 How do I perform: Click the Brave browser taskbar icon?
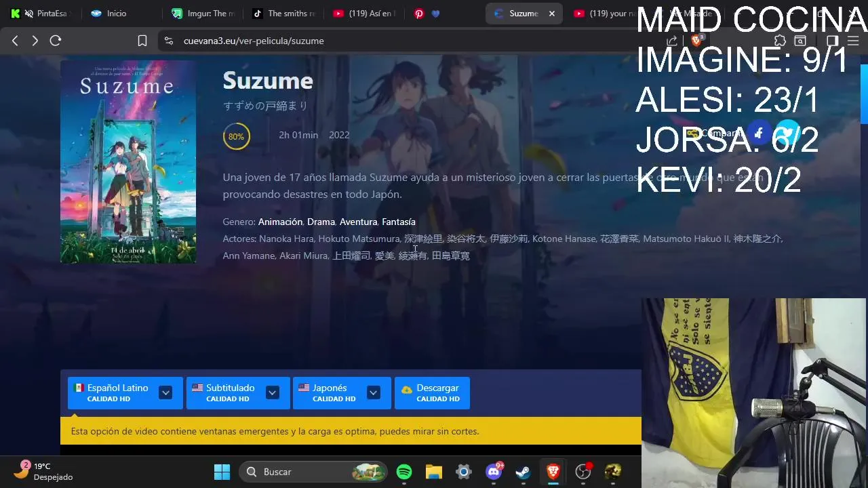click(x=553, y=472)
